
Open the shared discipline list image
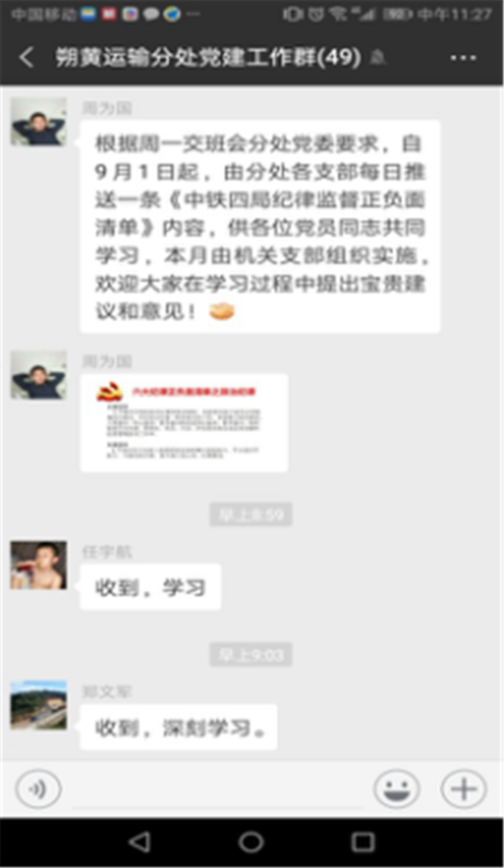pos(184,423)
